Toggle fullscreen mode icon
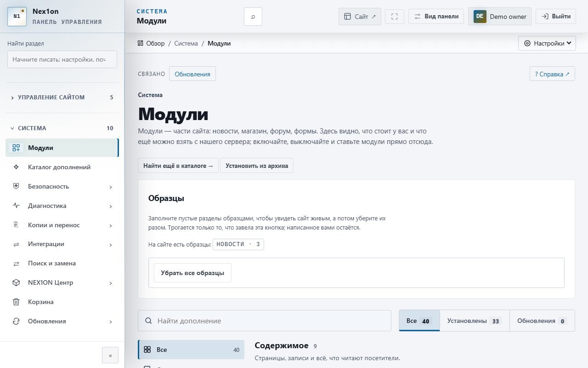Image resolution: width=588 pixels, height=368 pixels. (x=394, y=17)
